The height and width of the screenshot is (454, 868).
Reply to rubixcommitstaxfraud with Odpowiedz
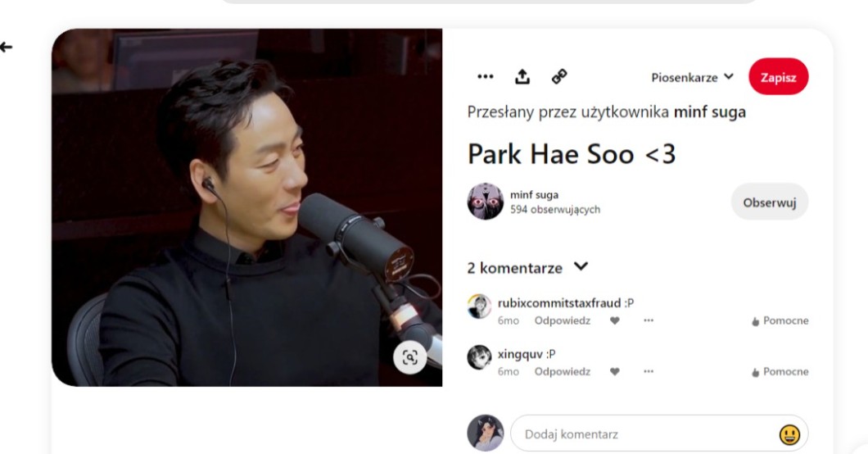pyautogui.click(x=562, y=321)
